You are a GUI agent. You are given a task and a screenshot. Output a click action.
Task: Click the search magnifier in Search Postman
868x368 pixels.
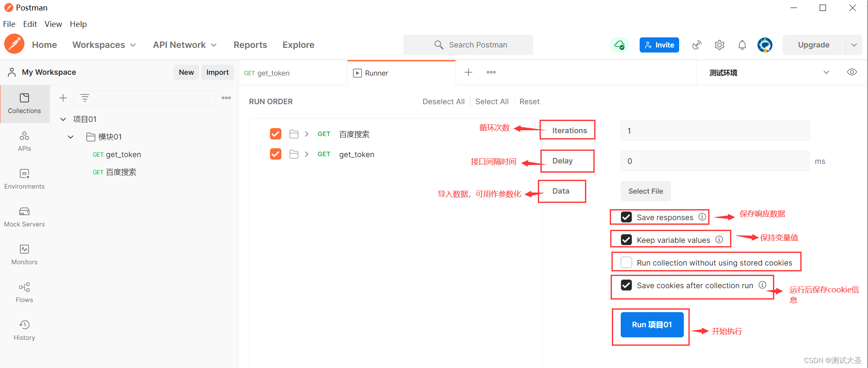click(439, 45)
